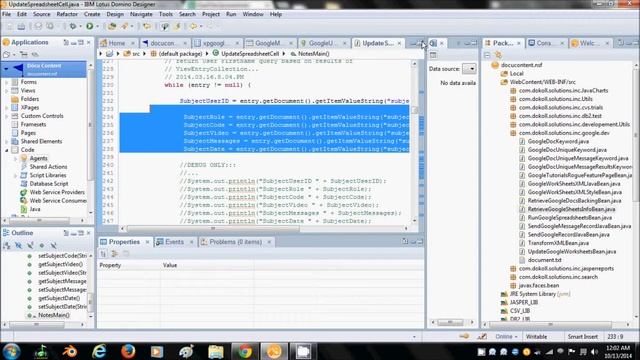Open GoogleDocKeyword.java in Package Explorer
Screen dimensions: 640x360
pyautogui.click(x=558, y=141)
